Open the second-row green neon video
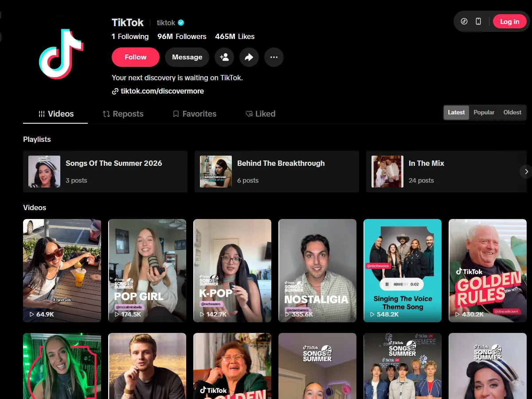532x399 pixels. [62, 366]
